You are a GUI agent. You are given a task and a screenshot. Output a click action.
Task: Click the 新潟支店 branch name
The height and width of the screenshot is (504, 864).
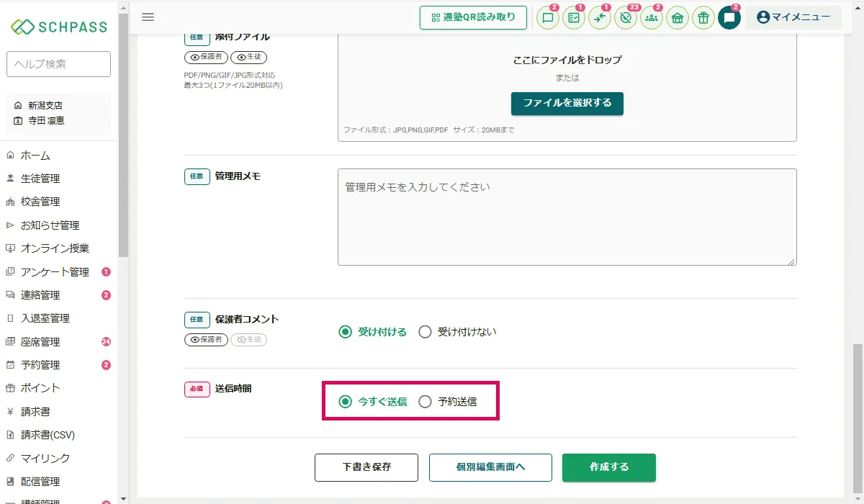45,105
